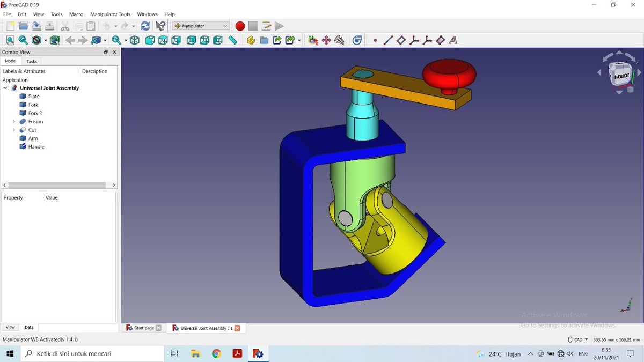Undock the Combo View panel float button
This screenshot has width=644, height=362.
(x=106, y=52)
